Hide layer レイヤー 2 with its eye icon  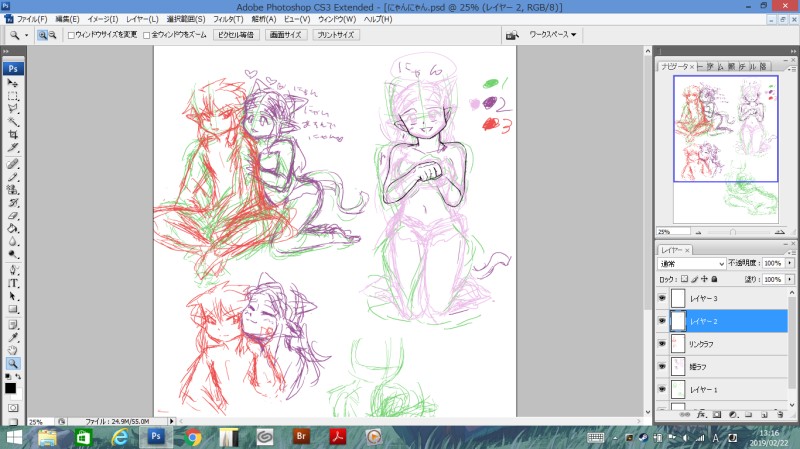pyautogui.click(x=662, y=321)
